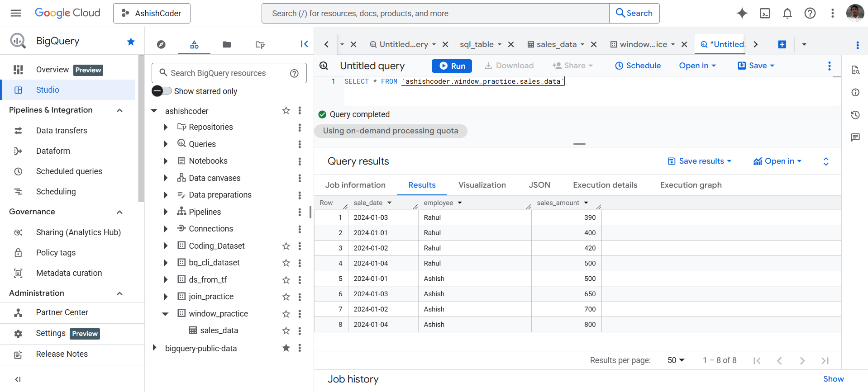
Task: Change Results per page dropdown
Action: [x=676, y=360]
